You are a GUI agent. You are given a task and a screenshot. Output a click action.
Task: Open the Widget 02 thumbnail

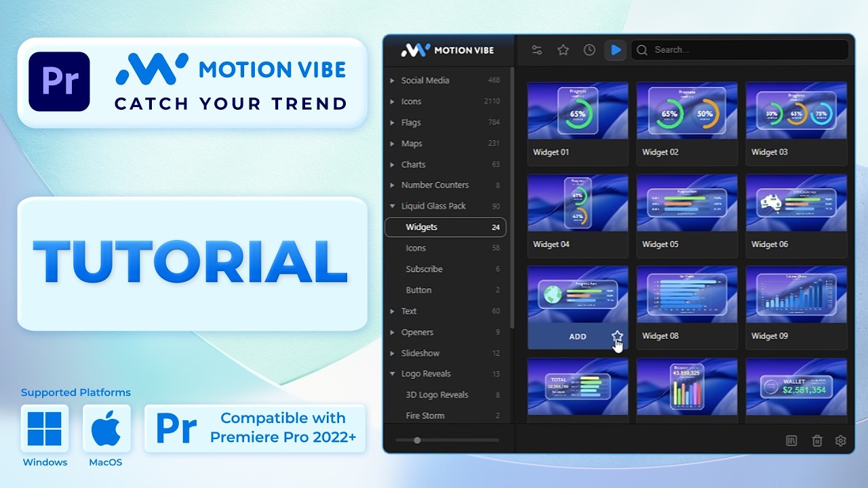(x=687, y=110)
